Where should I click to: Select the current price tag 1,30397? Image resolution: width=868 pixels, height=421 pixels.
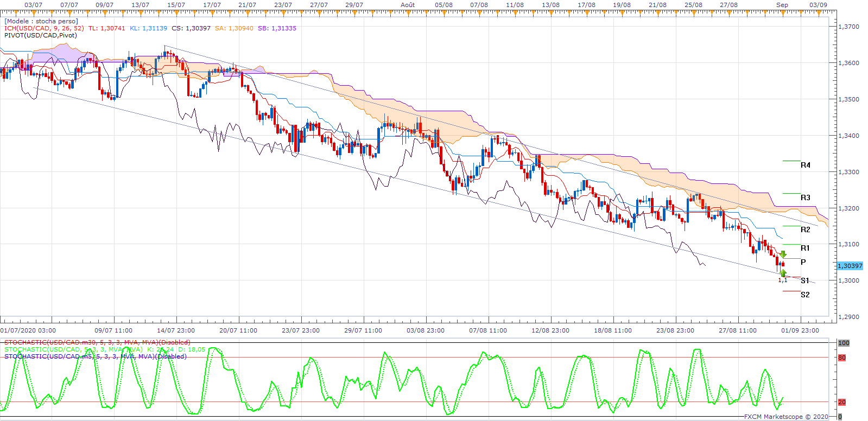(x=850, y=266)
